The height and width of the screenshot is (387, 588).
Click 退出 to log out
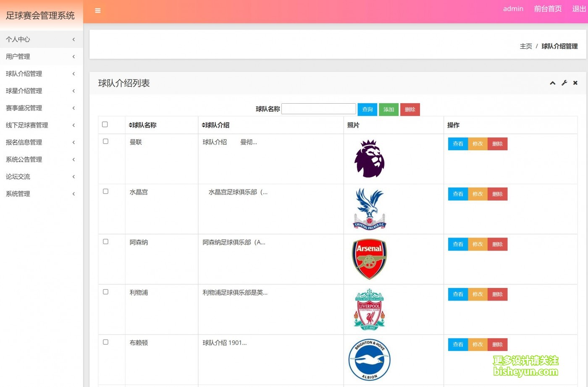point(579,9)
